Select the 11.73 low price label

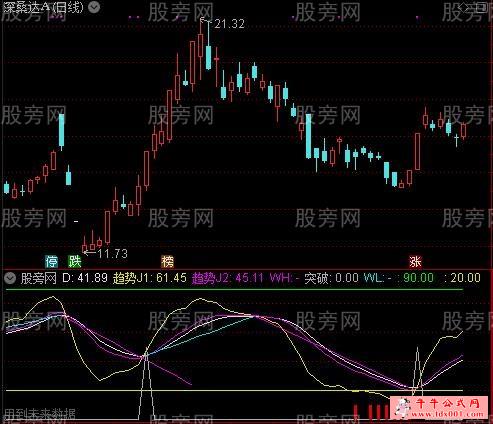(113, 254)
